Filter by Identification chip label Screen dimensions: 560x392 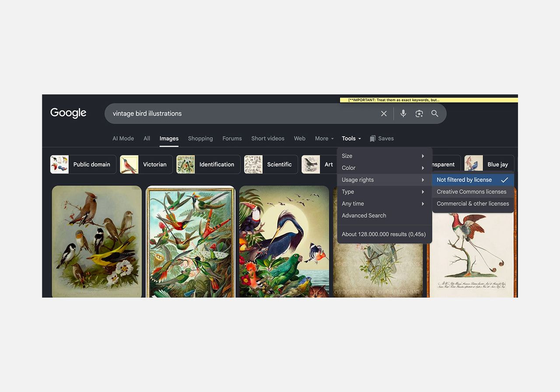pyautogui.click(x=217, y=164)
